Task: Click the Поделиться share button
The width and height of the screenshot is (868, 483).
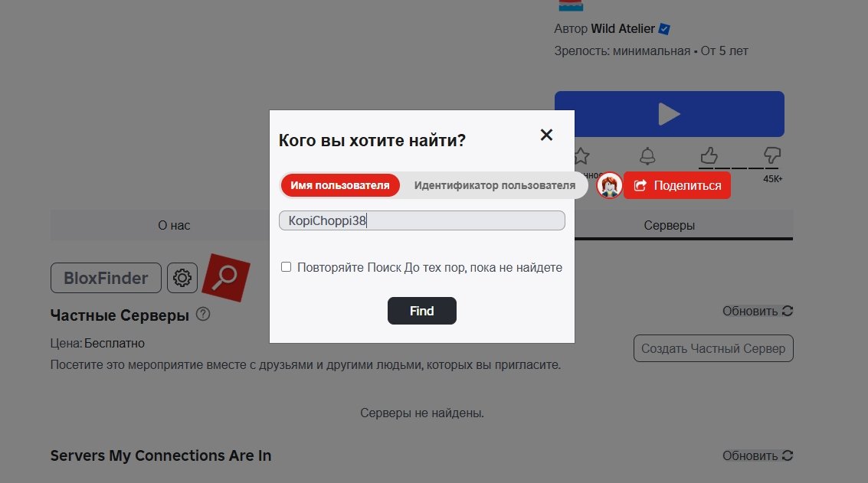Action: pos(677,185)
